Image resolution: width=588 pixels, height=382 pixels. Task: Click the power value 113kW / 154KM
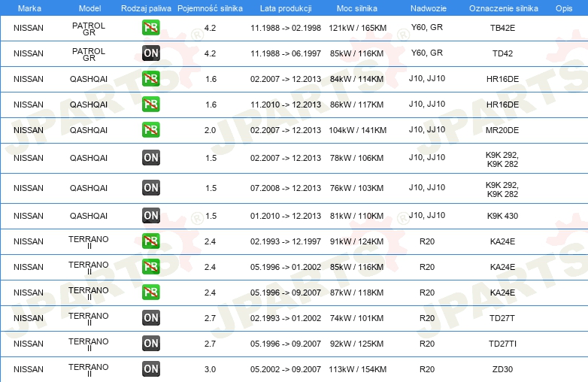tap(357, 369)
